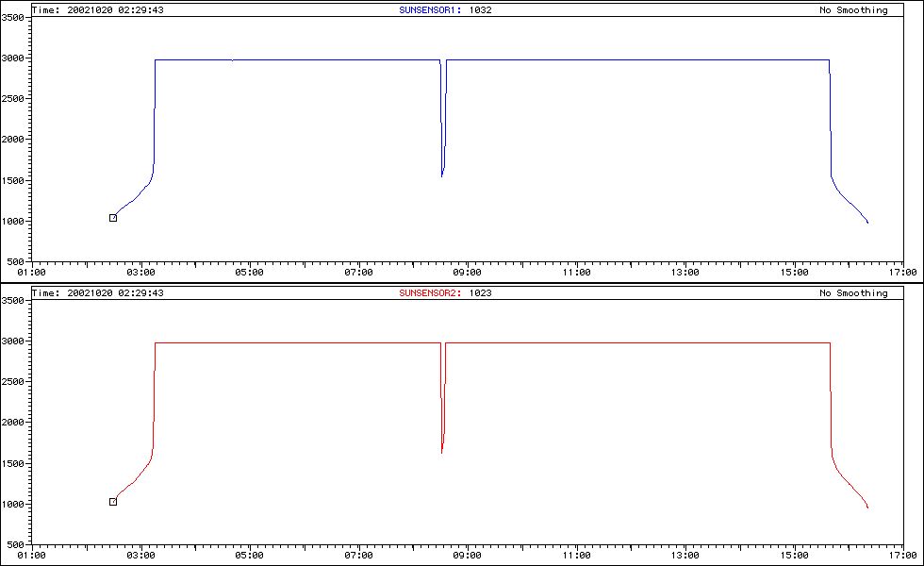Click the red SUNSENSOR2 label
The height and width of the screenshot is (566, 924).
[430, 293]
